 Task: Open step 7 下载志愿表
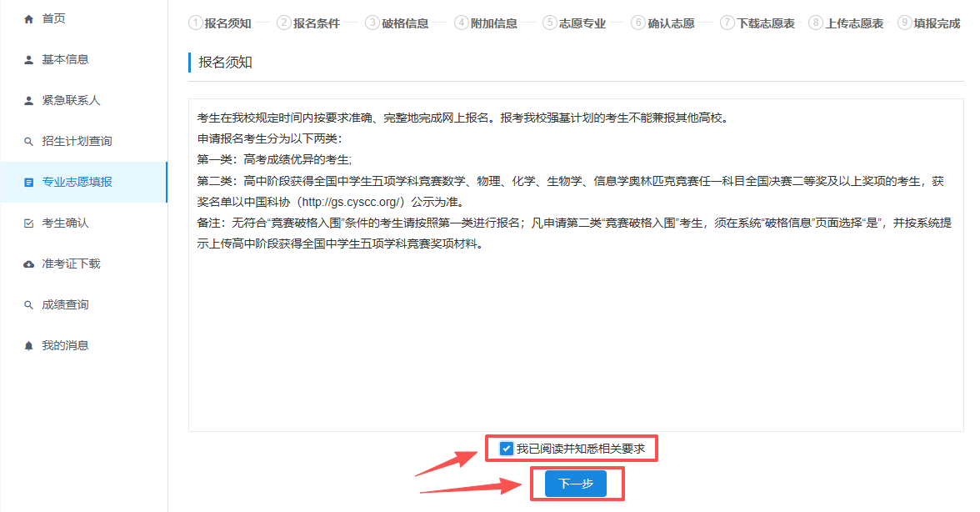(757, 23)
